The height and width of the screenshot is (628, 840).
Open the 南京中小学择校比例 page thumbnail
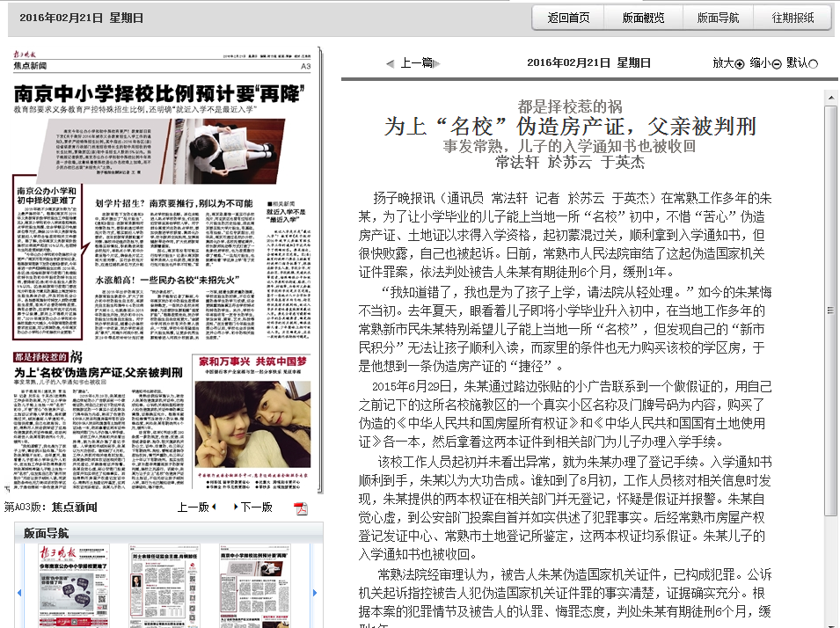(x=255, y=586)
